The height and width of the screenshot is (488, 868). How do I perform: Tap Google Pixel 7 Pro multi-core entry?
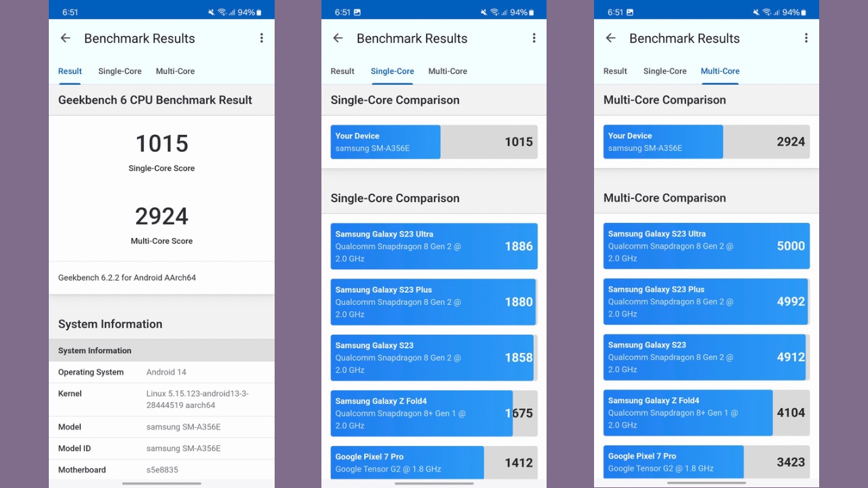706,462
